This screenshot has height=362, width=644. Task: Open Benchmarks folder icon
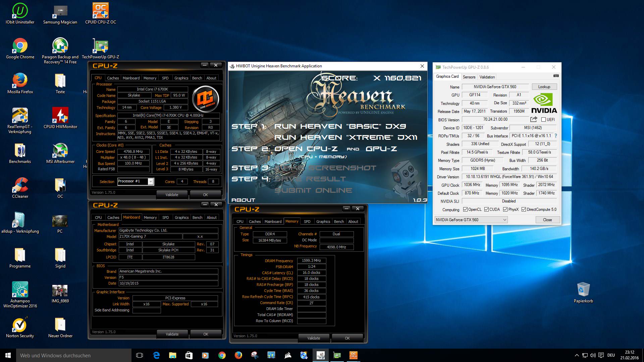20,153
